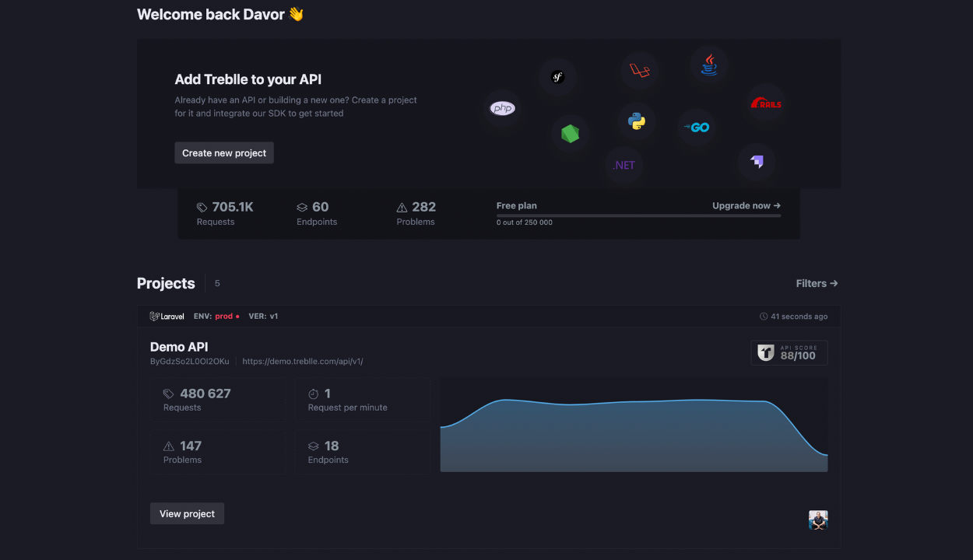Click the purple Strapi icon
Image resolution: width=973 pixels, height=560 pixels.
(757, 162)
